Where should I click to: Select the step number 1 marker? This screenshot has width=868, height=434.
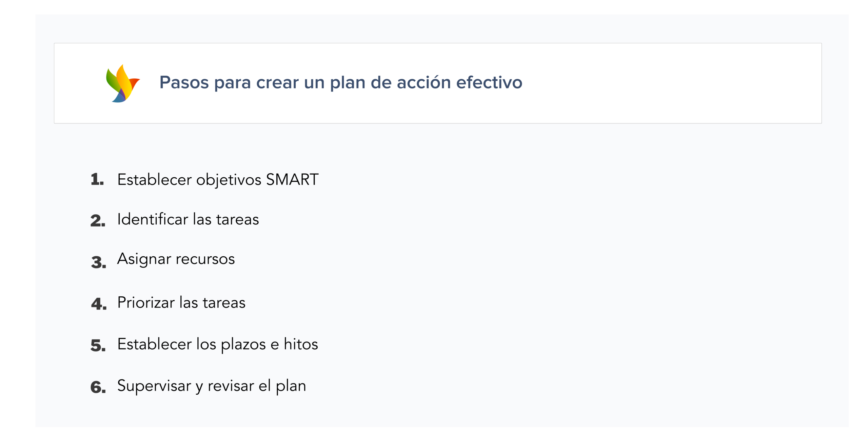click(97, 179)
